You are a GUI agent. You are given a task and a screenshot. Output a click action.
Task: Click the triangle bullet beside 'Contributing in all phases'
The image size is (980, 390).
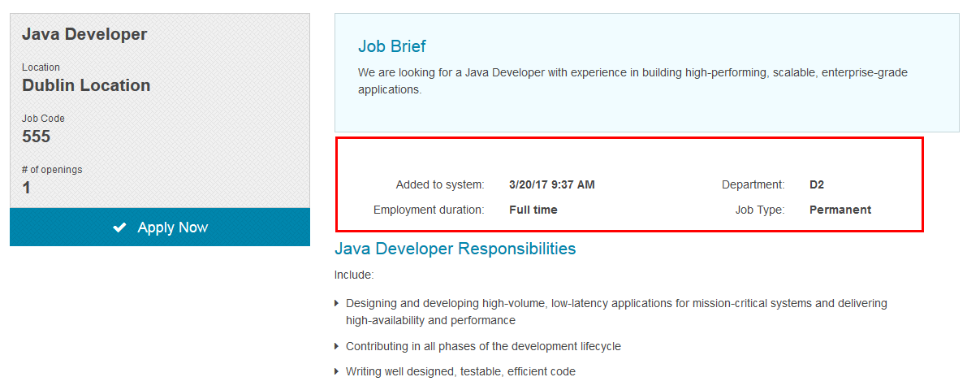tap(337, 346)
